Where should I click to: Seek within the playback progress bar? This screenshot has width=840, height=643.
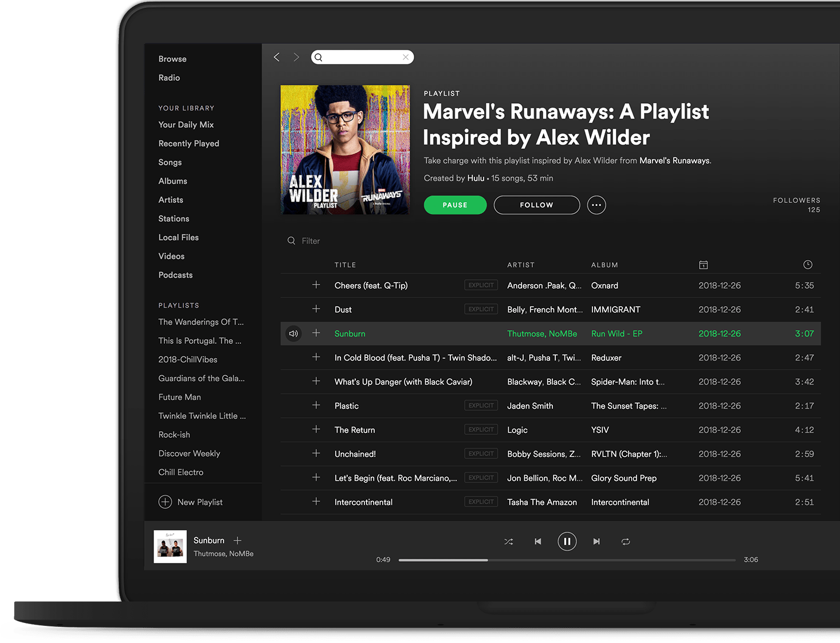click(x=567, y=560)
